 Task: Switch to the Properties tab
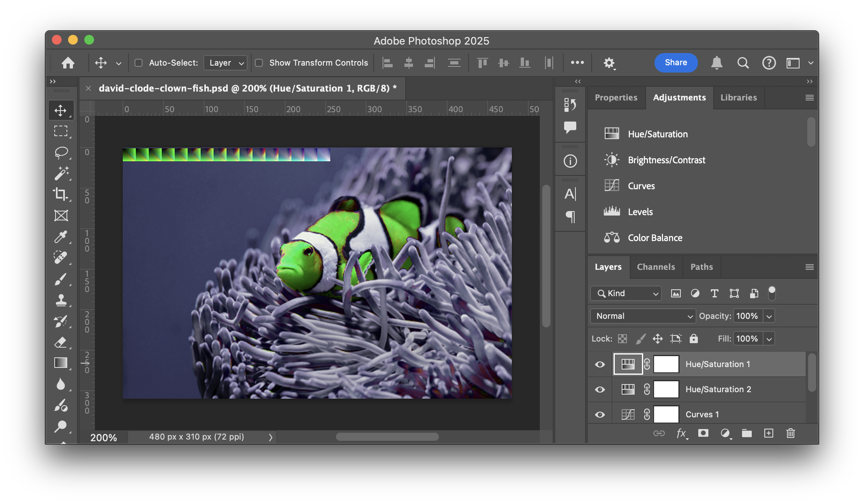click(616, 98)
